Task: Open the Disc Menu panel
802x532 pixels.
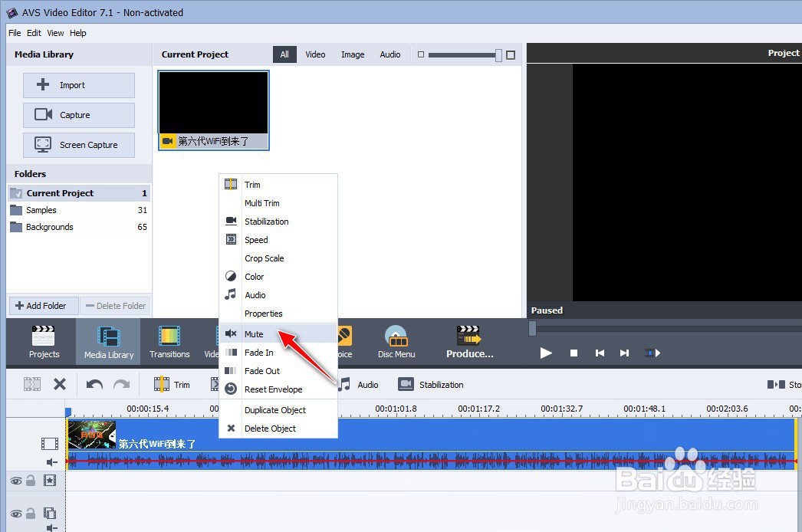Action: 396,341
